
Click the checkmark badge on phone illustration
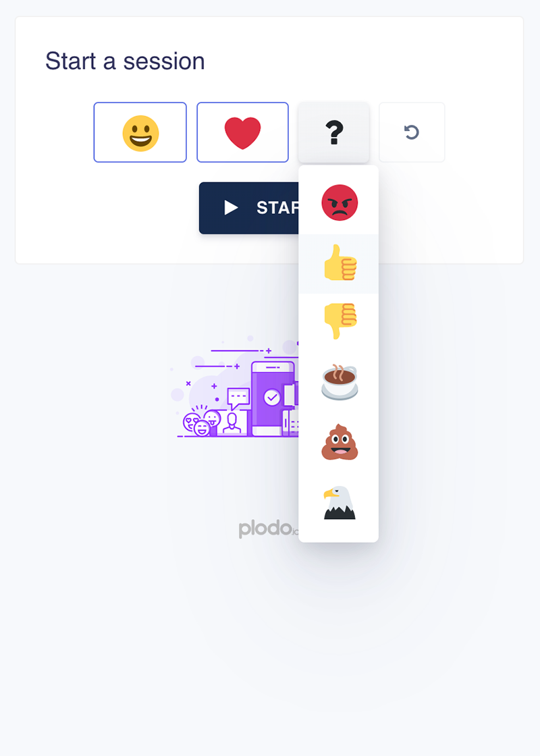(x=272, y=398)
